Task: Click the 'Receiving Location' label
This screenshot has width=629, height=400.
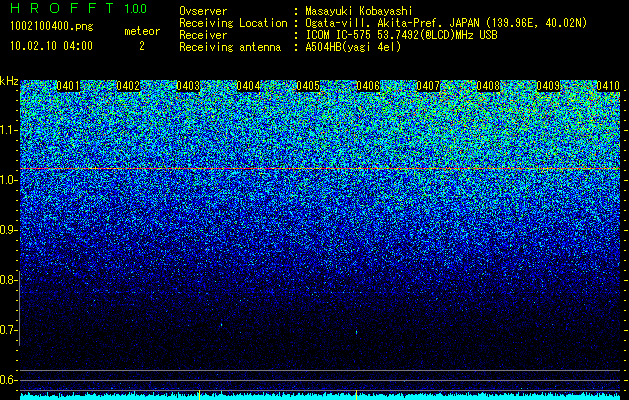Action: point(233,23)
